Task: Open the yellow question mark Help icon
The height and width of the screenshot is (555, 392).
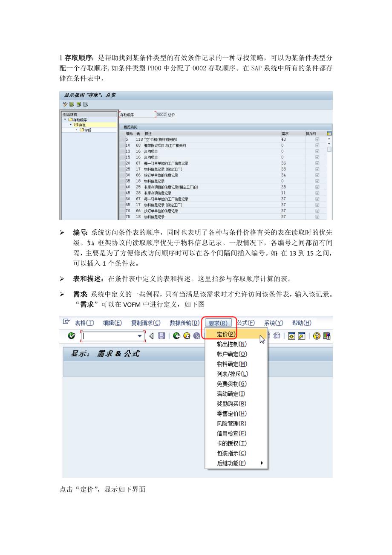Action: 317,336
